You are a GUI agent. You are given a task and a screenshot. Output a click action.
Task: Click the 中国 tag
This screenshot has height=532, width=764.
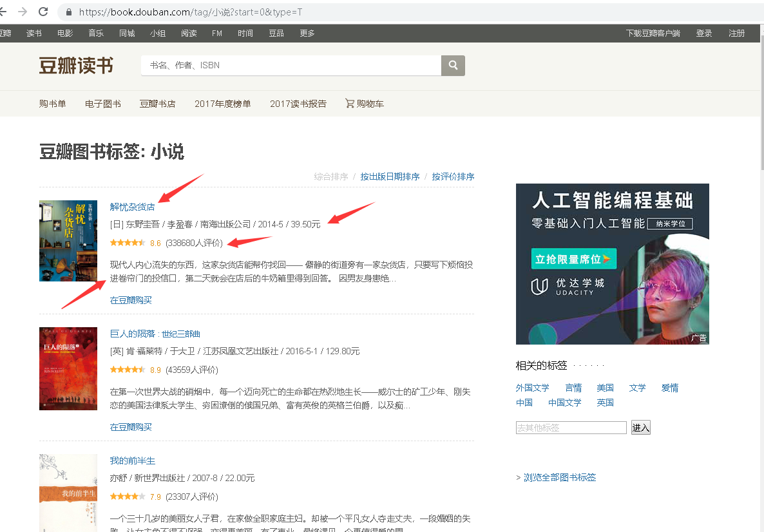[524, 403]
